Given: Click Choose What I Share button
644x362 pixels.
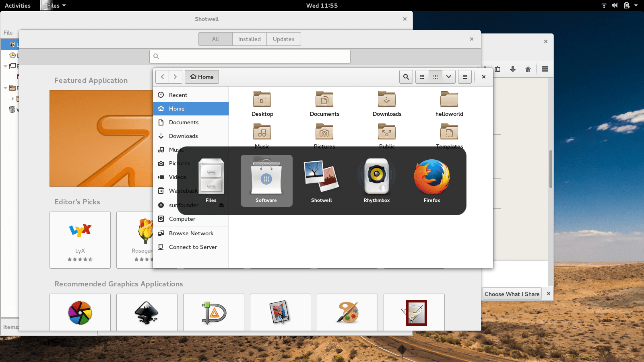Looking at the screenshot, I should (512, 294).
